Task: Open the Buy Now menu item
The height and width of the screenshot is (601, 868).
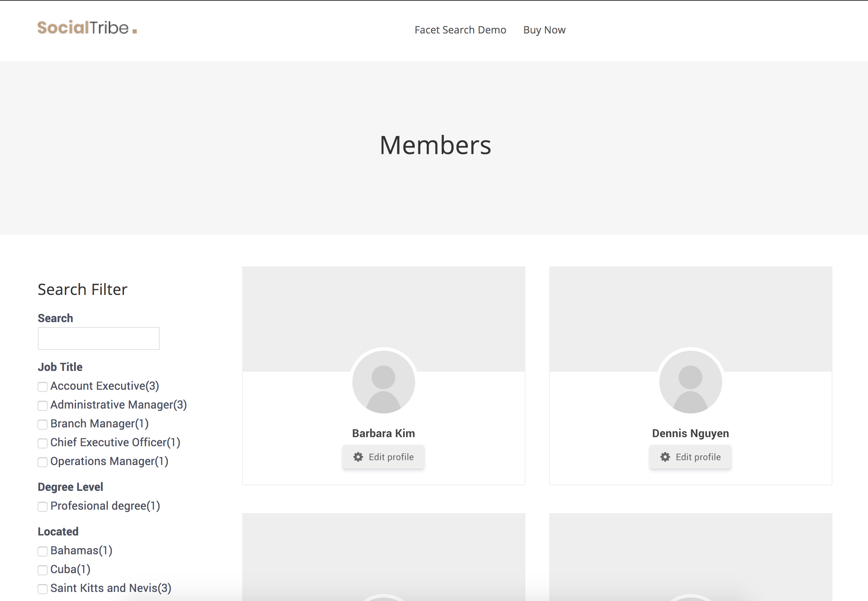Action: [x=544, y=30]
